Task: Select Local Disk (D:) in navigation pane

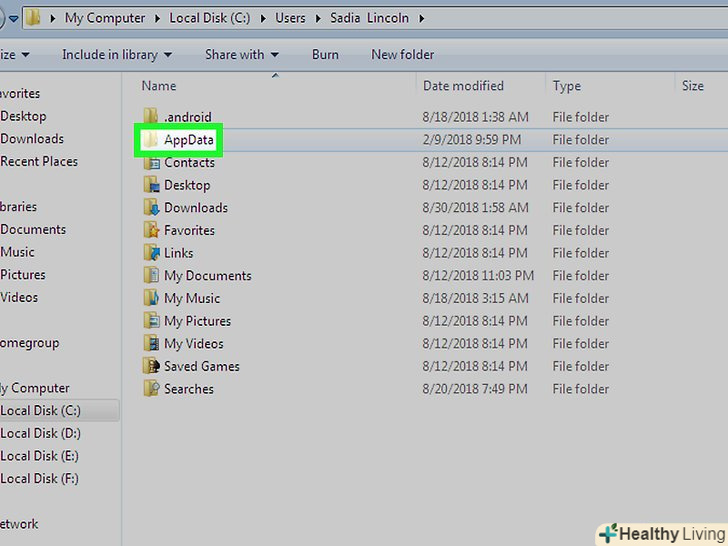Action: pyautogui.click(x=40, y=434)
